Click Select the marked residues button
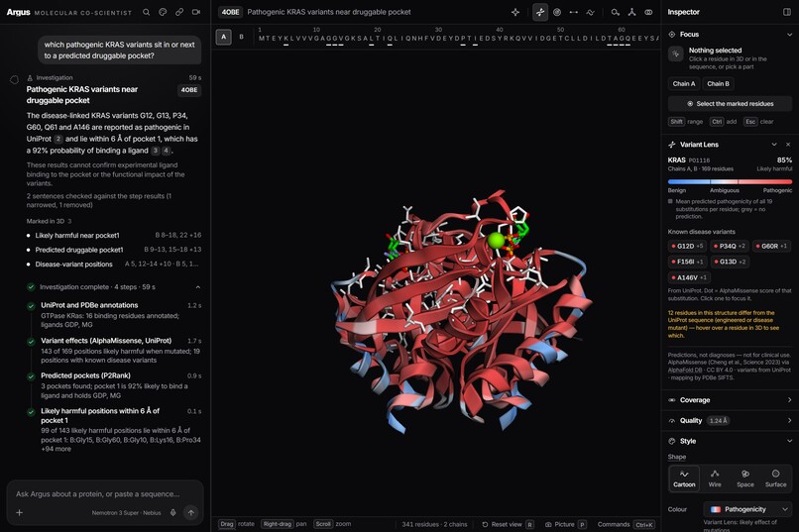 click(x=730, y=104)
